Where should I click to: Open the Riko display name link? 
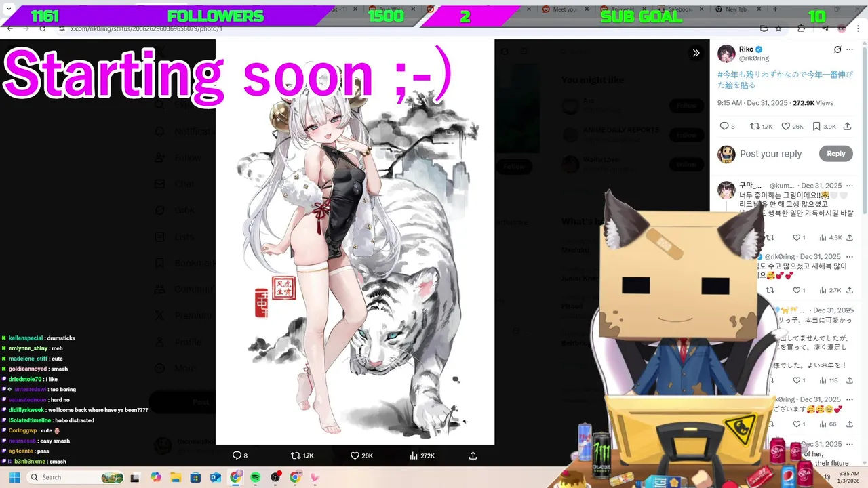tap(746, 49)
